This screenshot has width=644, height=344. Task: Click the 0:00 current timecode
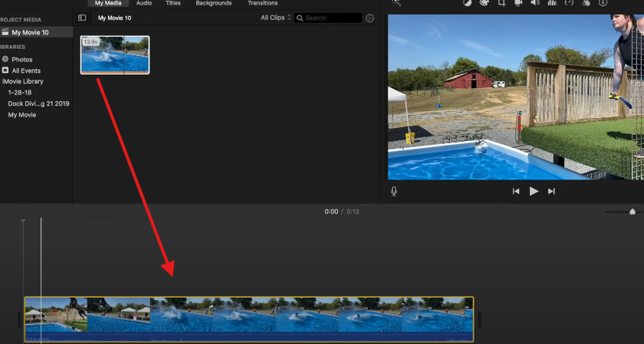pos(331,211)
